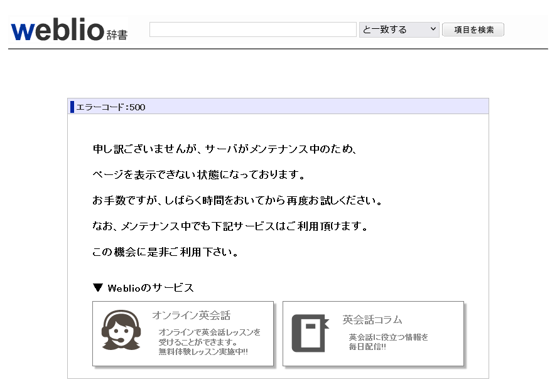The height and width of the screenshot is (392, 557).
Task: Click the 英会話に役立つ情報を text
Action: pos(388,337)
